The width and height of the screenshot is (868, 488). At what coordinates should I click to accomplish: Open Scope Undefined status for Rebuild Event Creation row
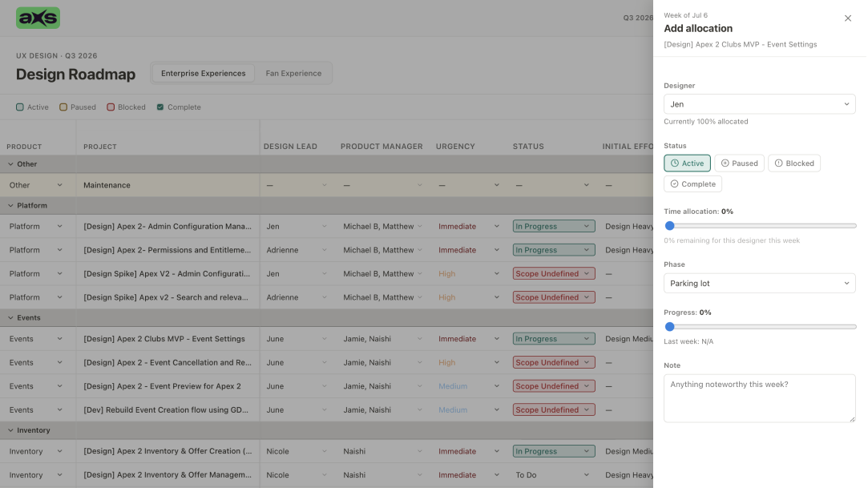click(554, 410)
